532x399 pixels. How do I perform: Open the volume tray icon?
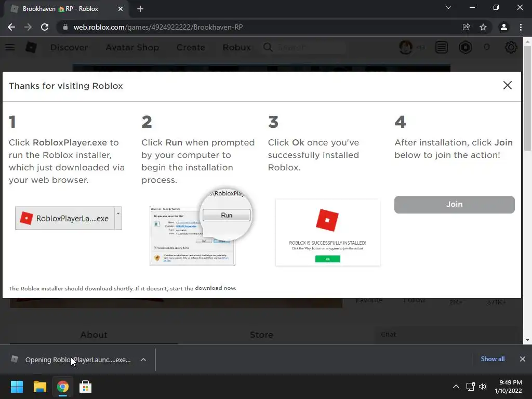pos(483,387)
